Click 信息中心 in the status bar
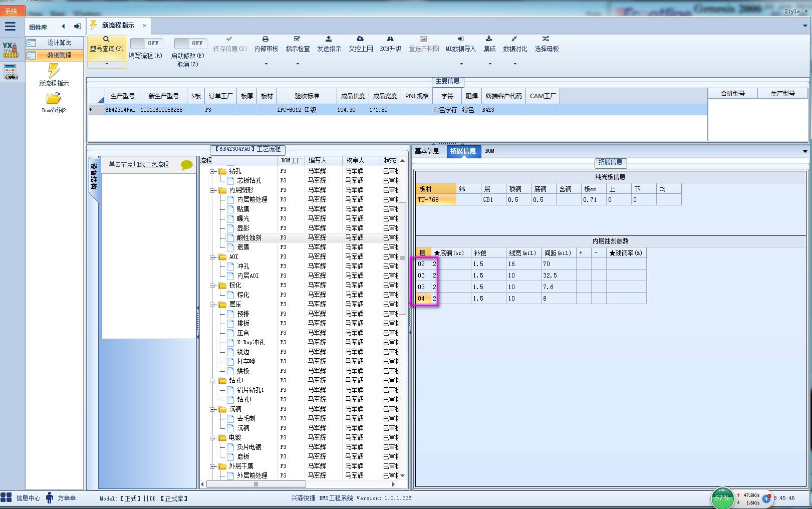This screenshot has height=509, width=812. click(28, 498)
